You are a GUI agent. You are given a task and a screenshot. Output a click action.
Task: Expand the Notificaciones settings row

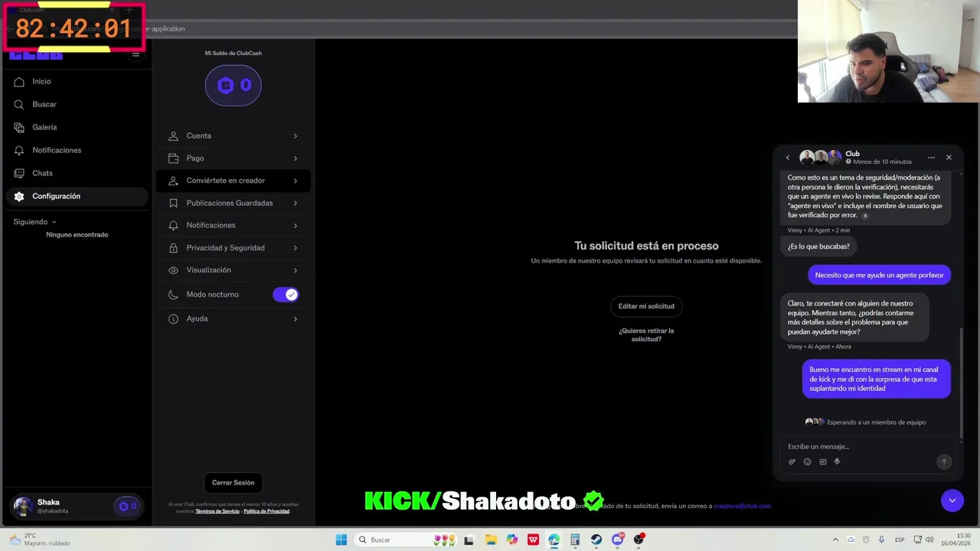point(234,225)
